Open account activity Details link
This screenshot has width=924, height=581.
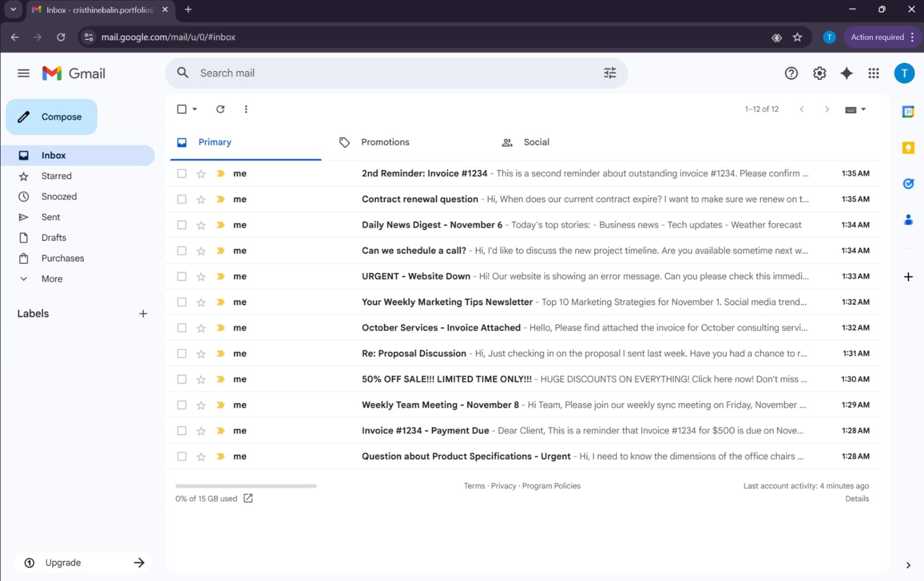point(857,498)
